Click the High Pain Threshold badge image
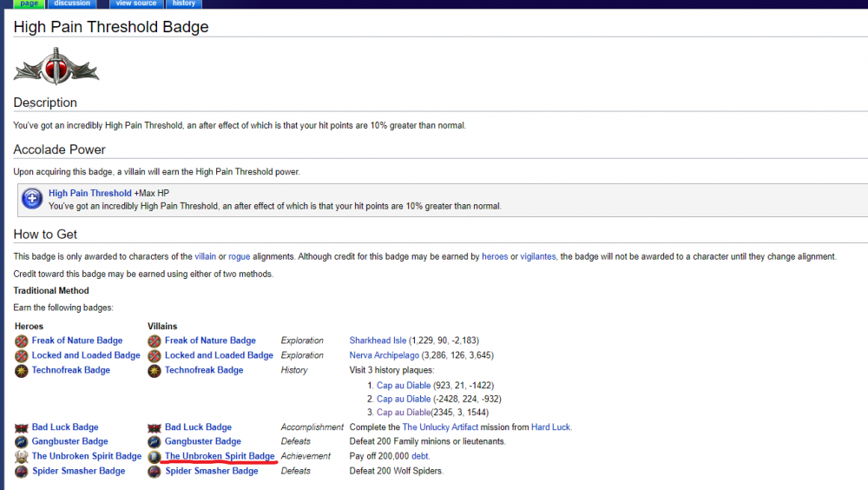Viewport: 868px width, 490px height. tap(57, 65)
